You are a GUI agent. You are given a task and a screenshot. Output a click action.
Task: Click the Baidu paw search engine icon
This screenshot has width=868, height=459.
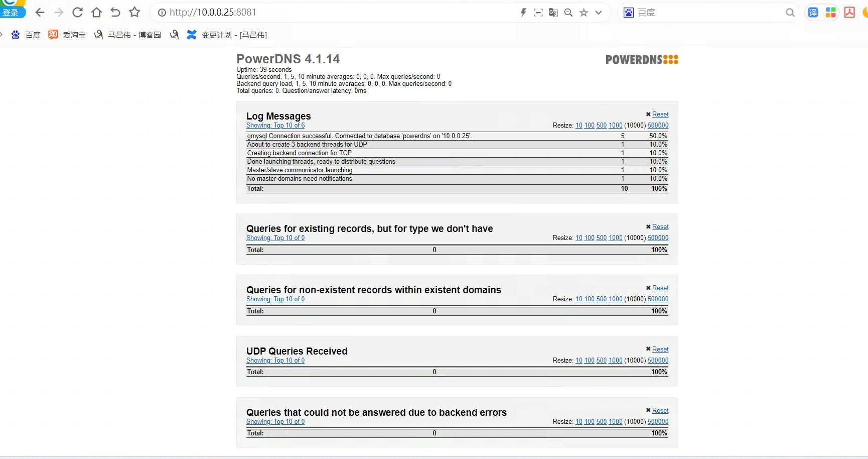pyautogui.click(x=629, y=13)
